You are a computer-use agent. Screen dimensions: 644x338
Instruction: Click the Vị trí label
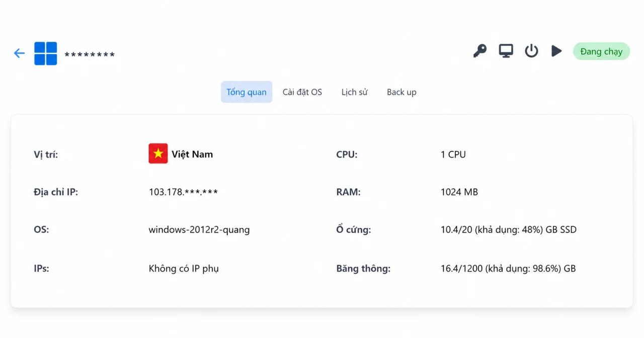[x=46, y=154]
